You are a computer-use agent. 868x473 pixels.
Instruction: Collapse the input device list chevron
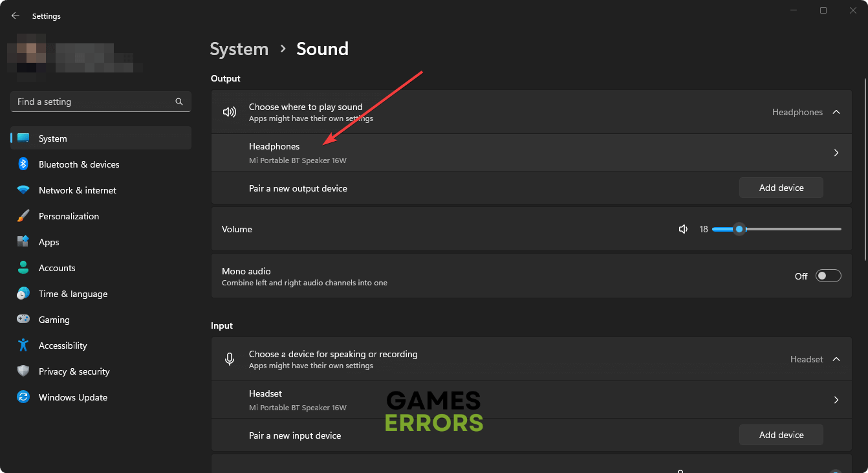[836, 359]
